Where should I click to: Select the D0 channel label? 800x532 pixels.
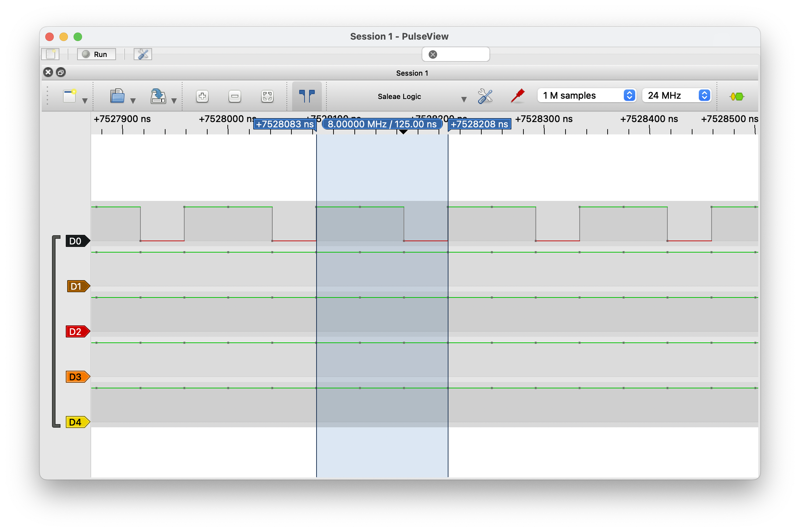(x=76, y=241)
